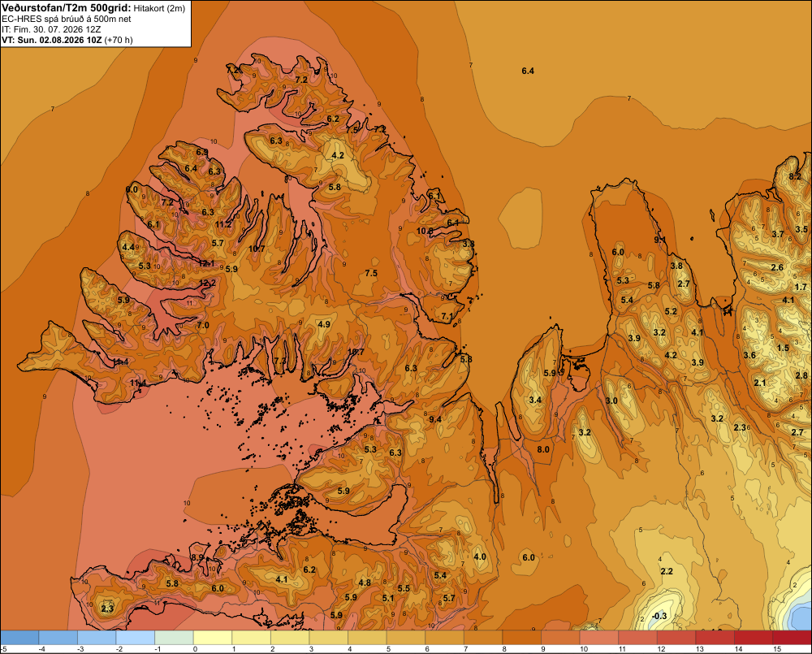Select the temperature value "4.8"

tap(365, 583)
